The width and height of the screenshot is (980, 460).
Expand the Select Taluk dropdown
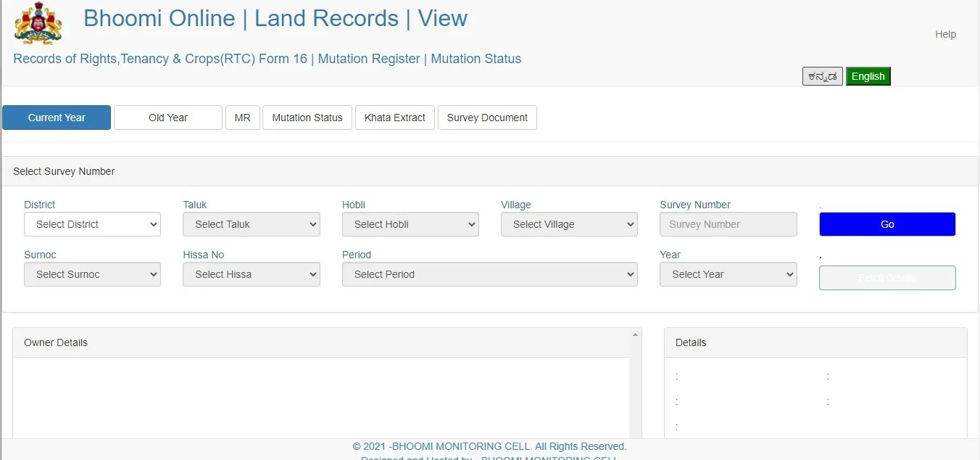click(252, 224)
